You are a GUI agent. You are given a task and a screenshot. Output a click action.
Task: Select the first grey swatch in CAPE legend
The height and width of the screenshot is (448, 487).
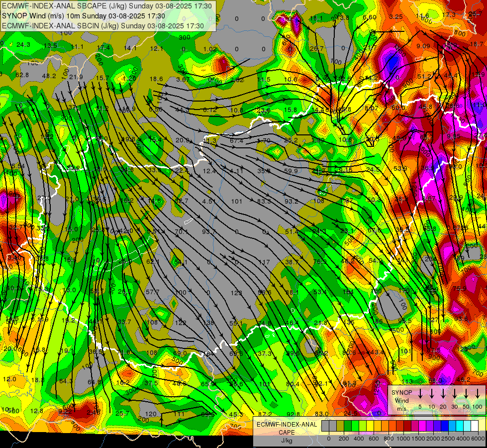pyautogui.click(x=325, y=426)
